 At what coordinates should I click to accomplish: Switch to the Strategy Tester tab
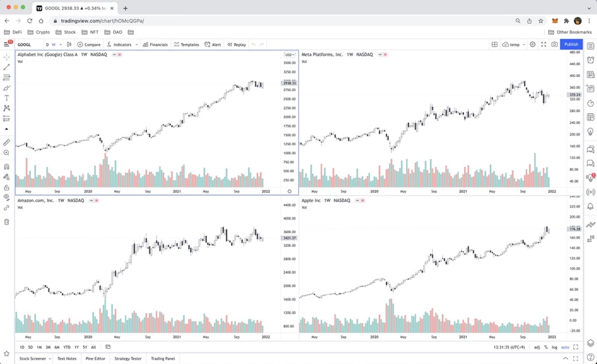(128, 358)
